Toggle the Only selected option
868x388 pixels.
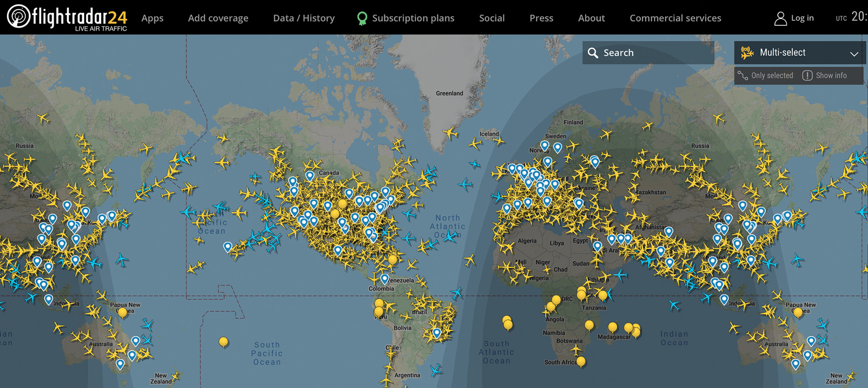pyautogui.click(x=766, y=76)
